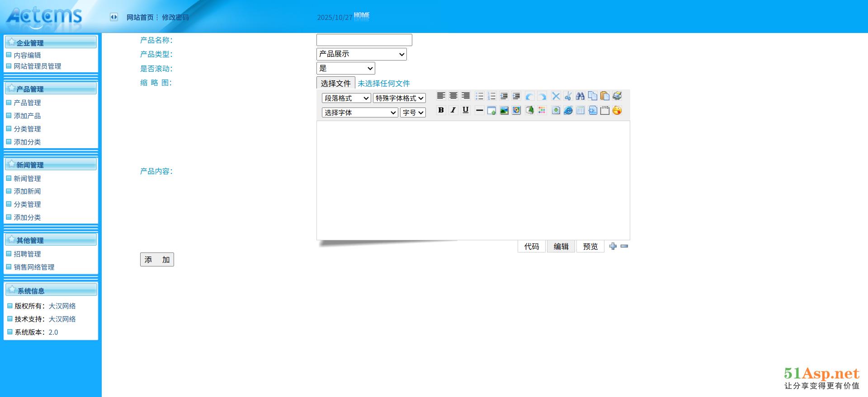Click the Underline formatting icon

coord(465,110)
